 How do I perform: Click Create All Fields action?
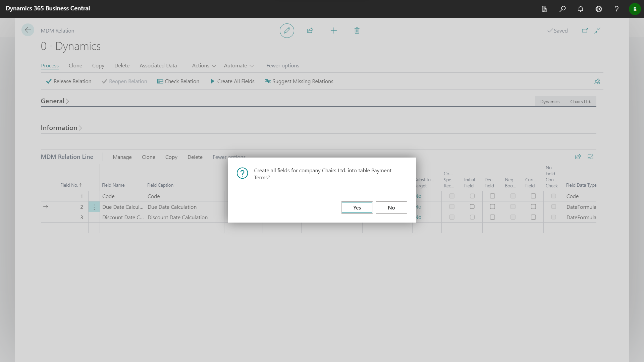(232, 81)
